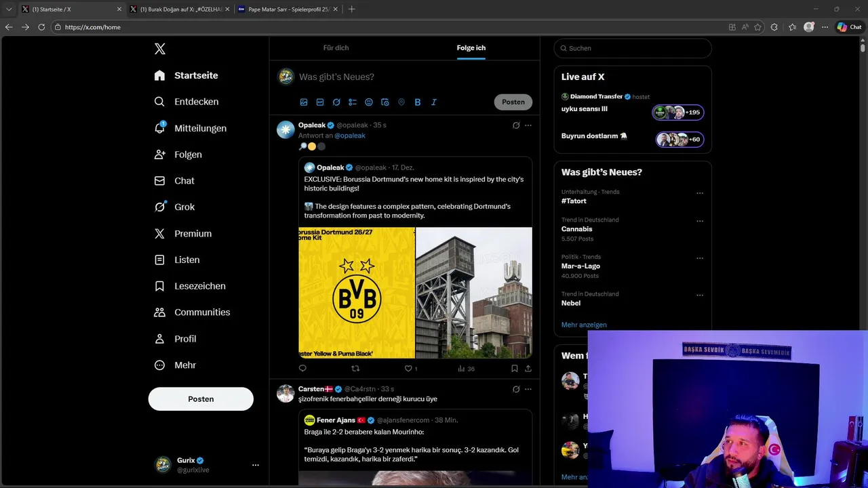Screen dimensions: 868x488
Task: Open the @opaleak reply-to link
Action: (350, 136)
